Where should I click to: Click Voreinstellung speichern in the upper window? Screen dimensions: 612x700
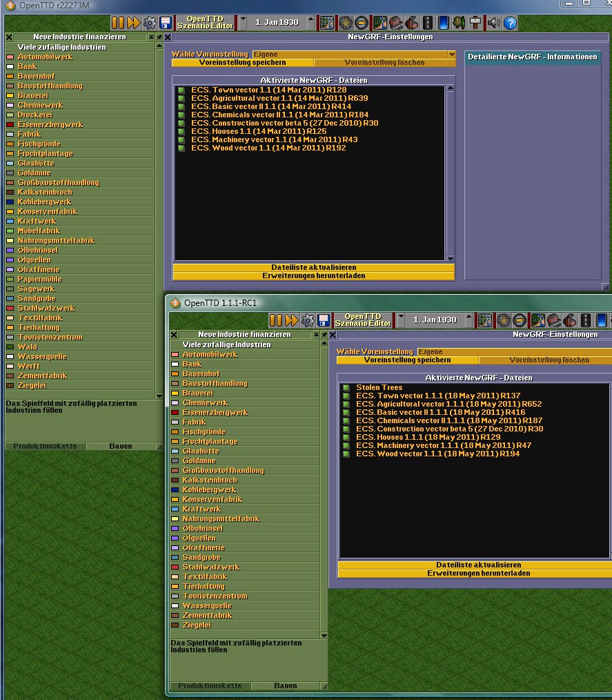[x=242, y=63]
